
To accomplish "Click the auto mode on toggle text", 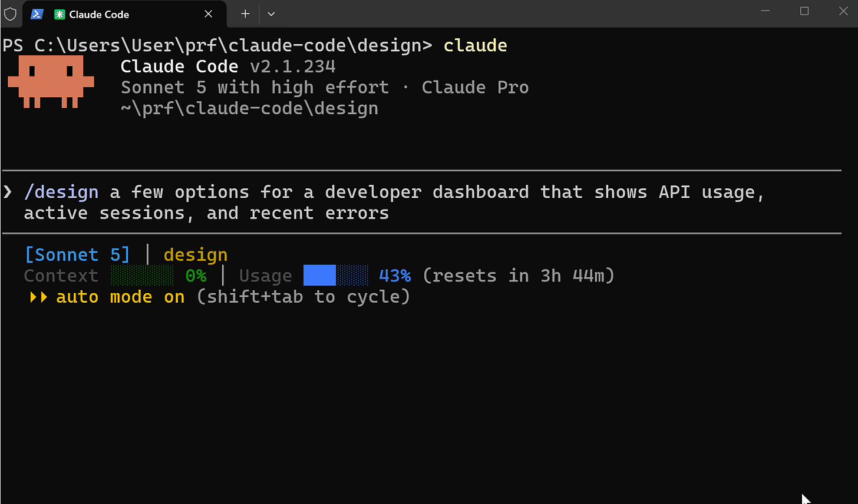I will (x=120, y=297).
